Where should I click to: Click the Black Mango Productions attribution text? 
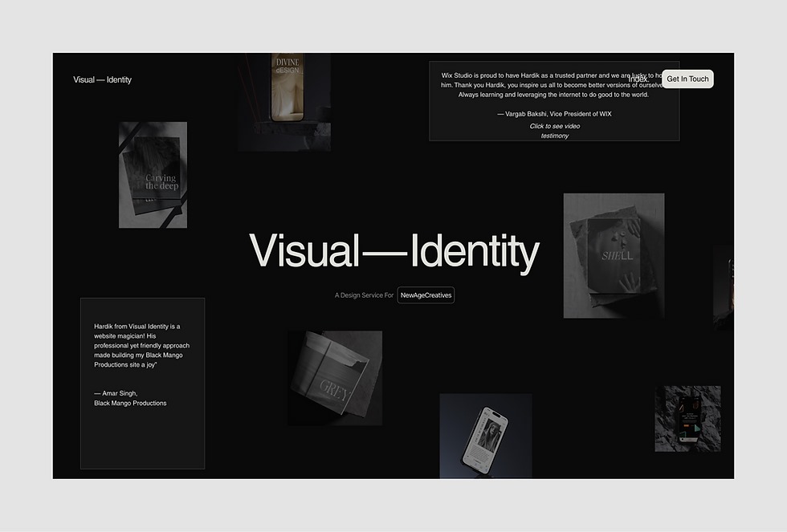pos(130,403)
